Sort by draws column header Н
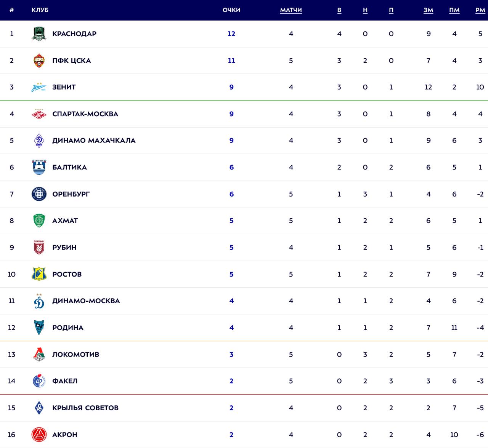The width and height of the screenshot is (488, 448). (365, 10)
